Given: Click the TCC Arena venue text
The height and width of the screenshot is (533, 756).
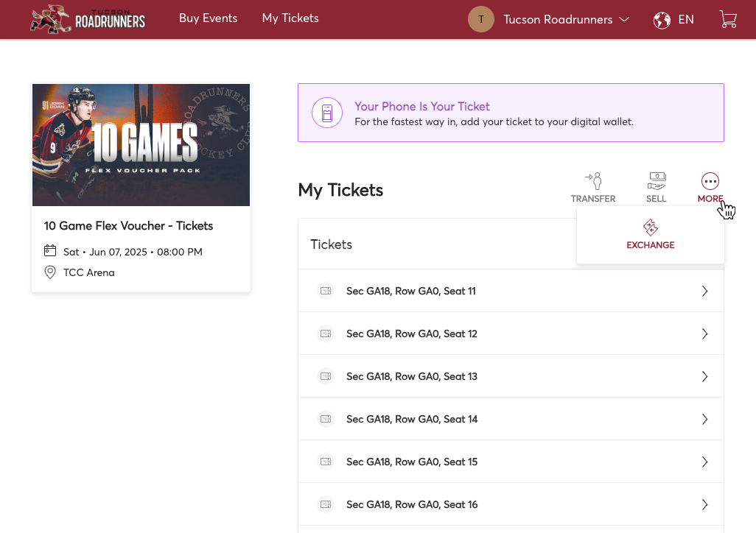Looking at the screenshot, I should 88,272.
